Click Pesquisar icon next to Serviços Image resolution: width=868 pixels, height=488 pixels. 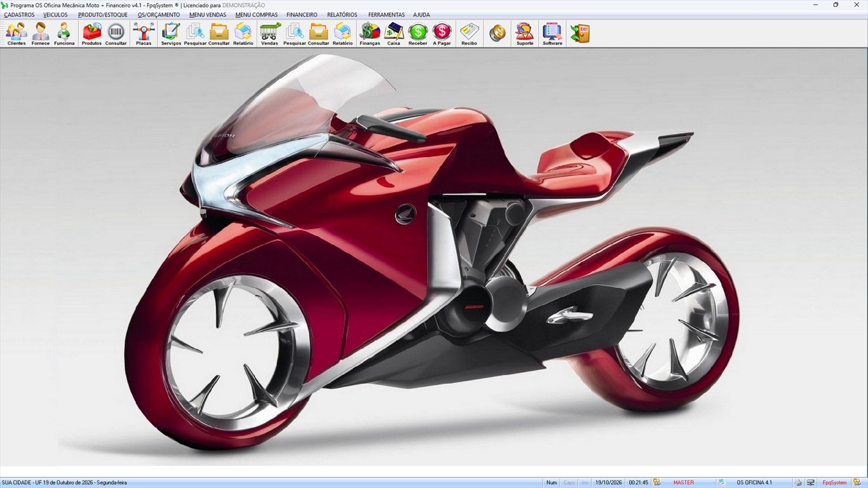tap(195, 34)
